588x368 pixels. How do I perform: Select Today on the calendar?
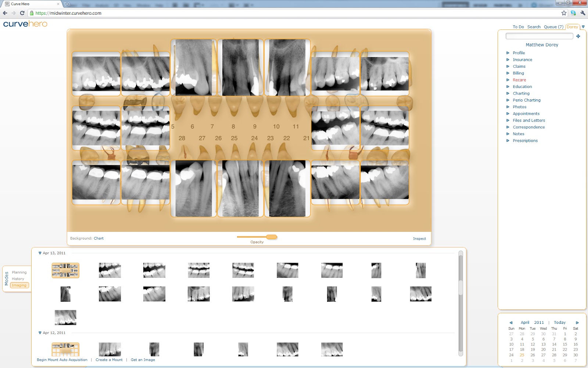(560, 322)
